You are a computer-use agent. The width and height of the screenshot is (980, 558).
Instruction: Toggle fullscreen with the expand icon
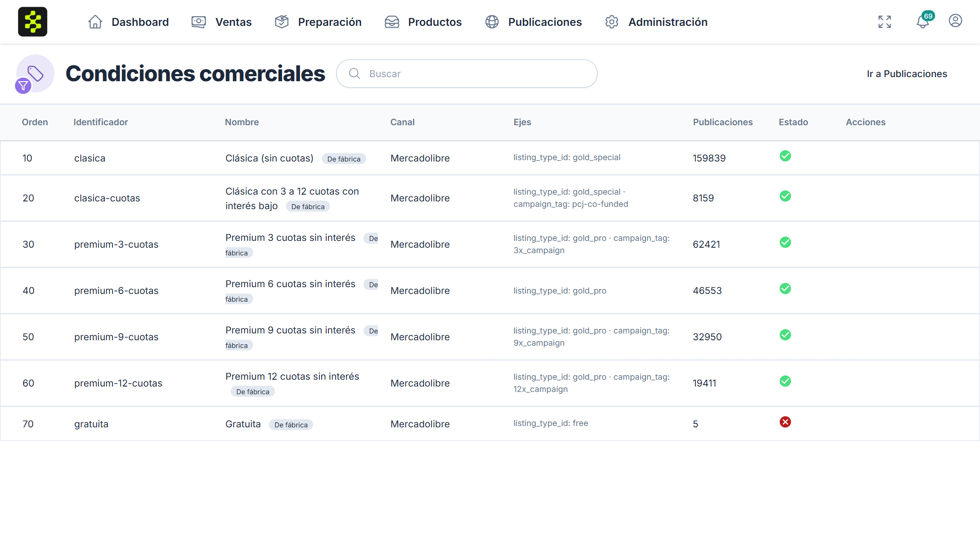(885, 22)
